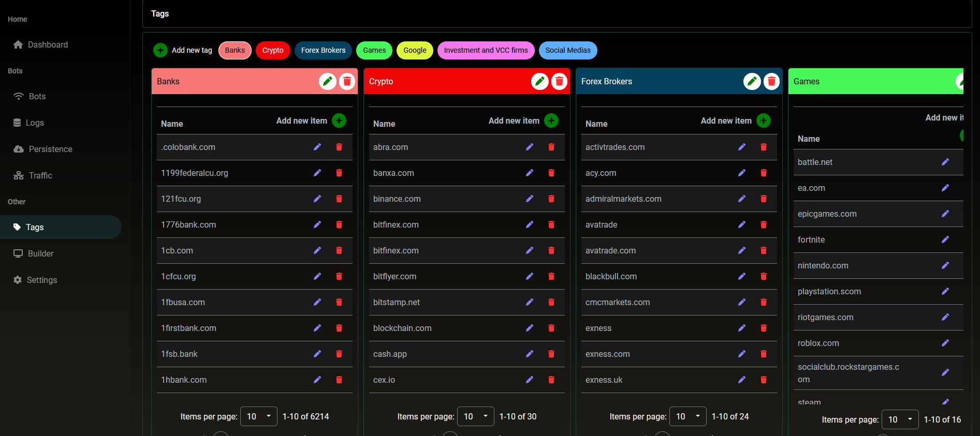Click the green Add new tag plus icon
The width and height of the screenshot is (980, 436).
[160, 50]
